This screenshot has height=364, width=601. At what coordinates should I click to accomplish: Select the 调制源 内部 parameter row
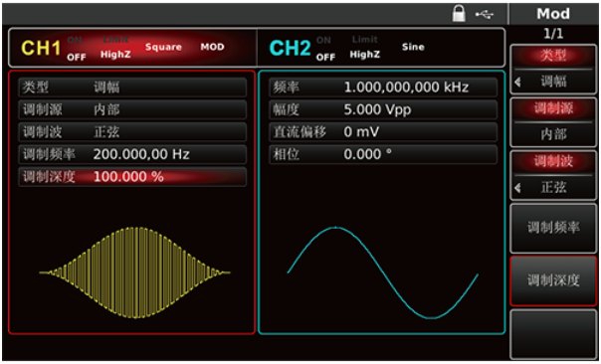pyautogui.click(x=132, y=110)
